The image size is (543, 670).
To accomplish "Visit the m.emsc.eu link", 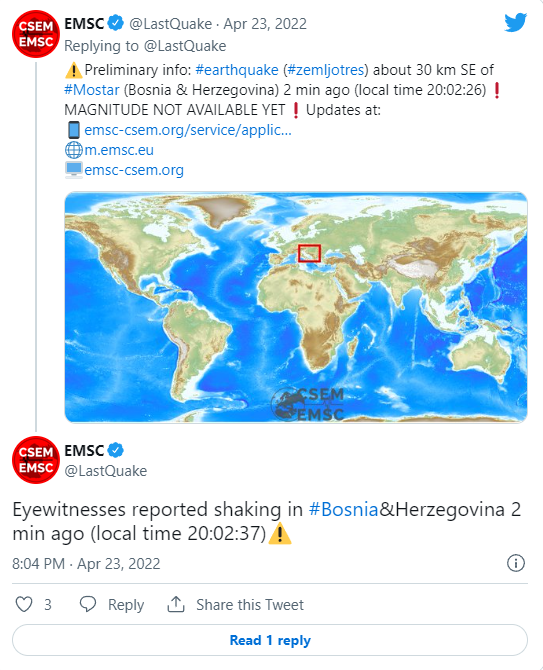I will pyautogui.click(x=119, y=150).
